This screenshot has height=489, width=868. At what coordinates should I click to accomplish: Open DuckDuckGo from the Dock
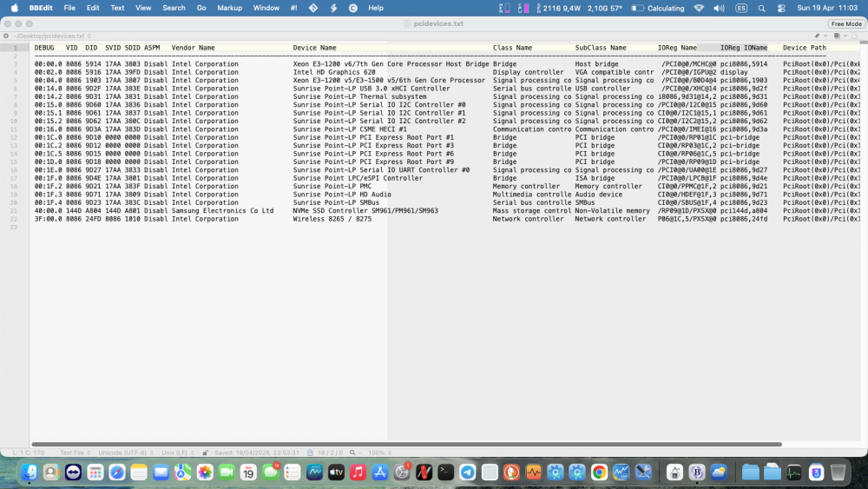pyautogui.click(x=511, y=472)
